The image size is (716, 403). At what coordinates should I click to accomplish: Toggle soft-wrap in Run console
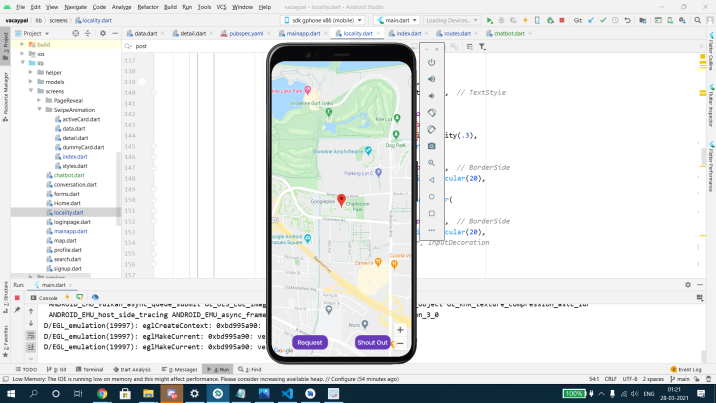pyautogui.click(x=31, y=335)
